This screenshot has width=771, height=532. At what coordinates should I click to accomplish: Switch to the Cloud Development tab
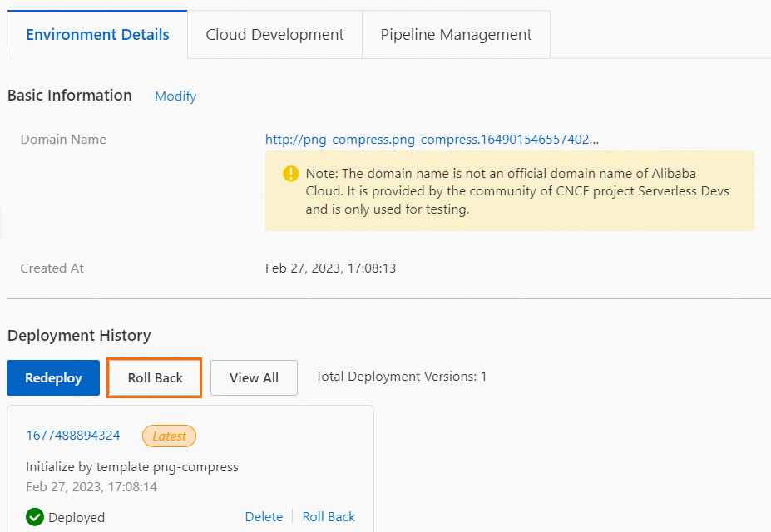coord(274,34)
